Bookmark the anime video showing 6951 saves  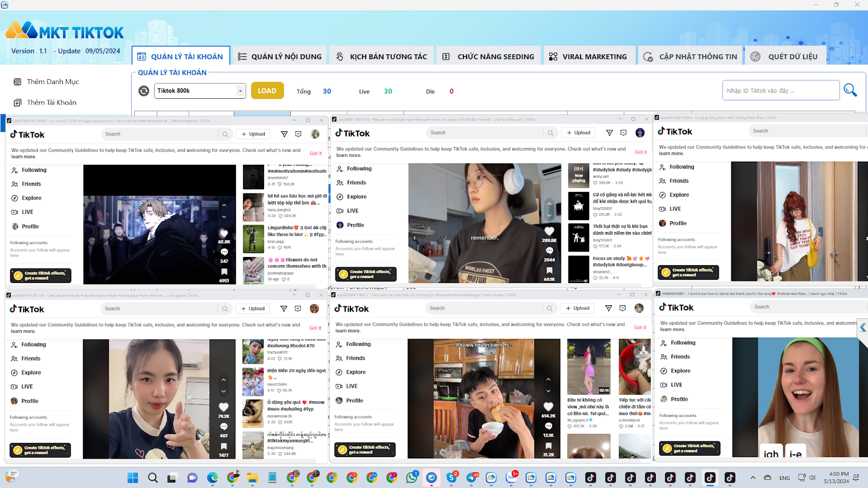tap(224, 272)
